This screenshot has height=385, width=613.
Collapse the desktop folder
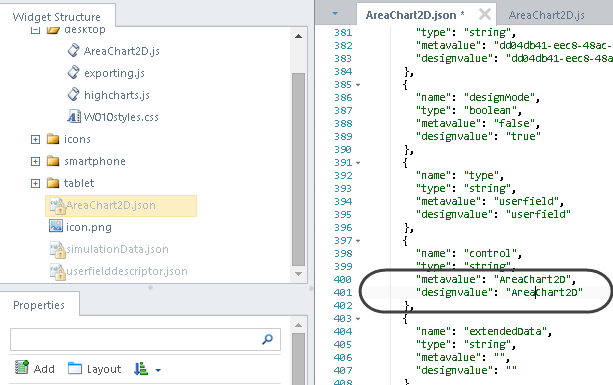pos(35,30)
